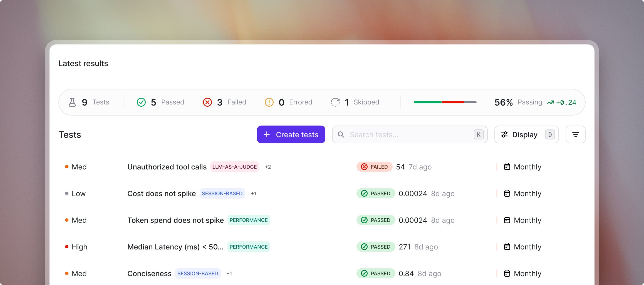Click the Low priority label
Image resolution: width=644 pixels, height=285 pixels.
pos(79,193)
